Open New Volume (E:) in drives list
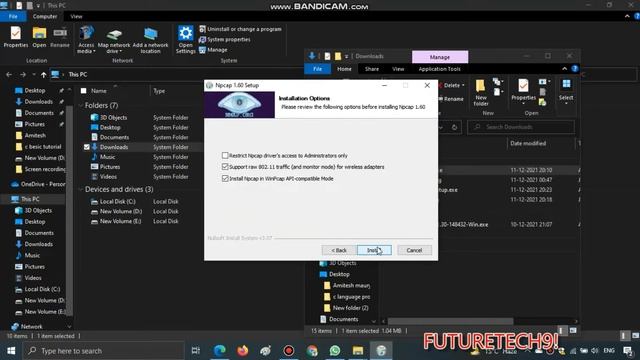640x360 pixels. [121, 221]
